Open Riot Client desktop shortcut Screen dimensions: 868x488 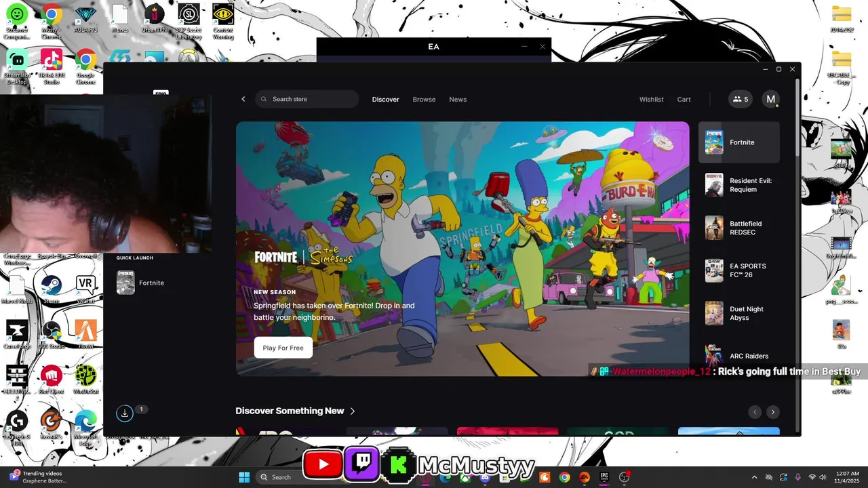click(52, 380)
